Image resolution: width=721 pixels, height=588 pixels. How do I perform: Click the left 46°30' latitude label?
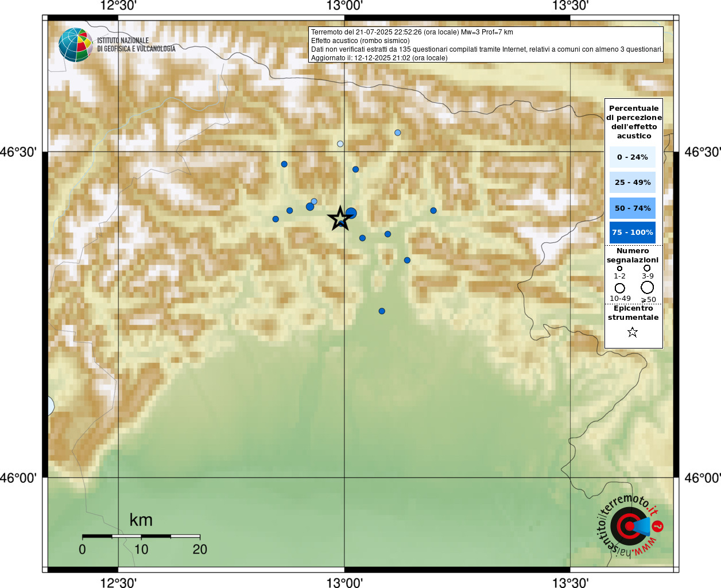(18, 152)
